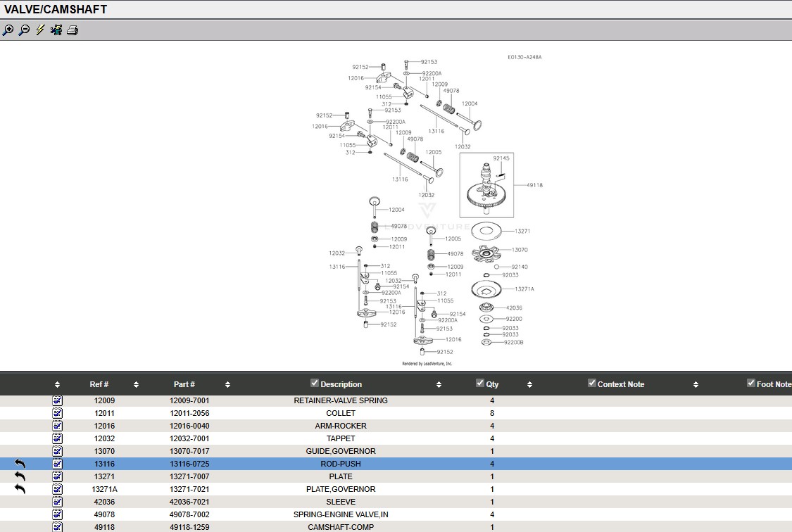
Task: Click the Part # column header
Action: click(184, 384)
